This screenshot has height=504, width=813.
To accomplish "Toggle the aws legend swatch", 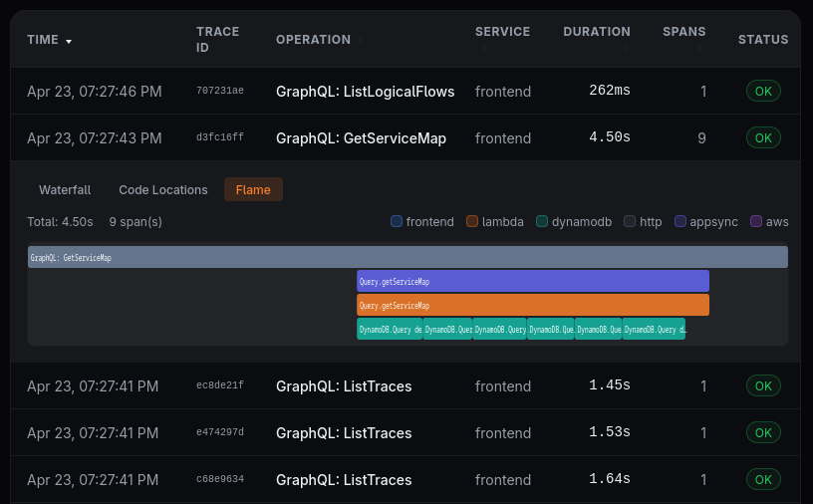I will point(756,221).
